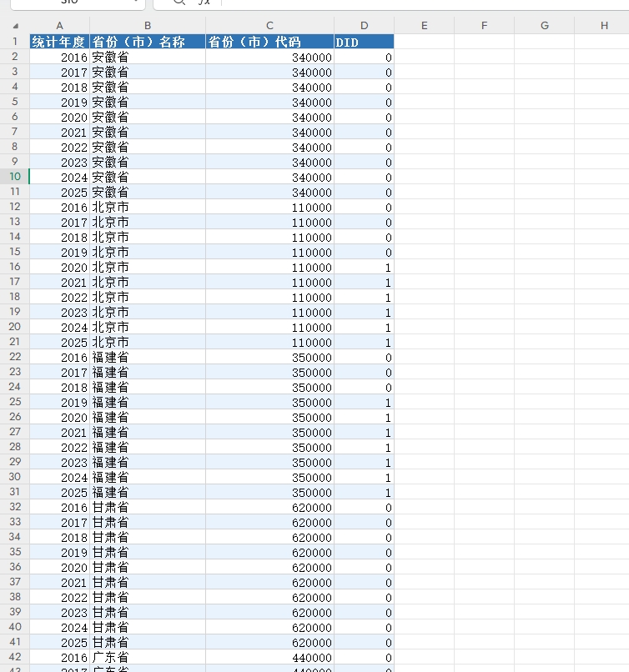Select code 620000 in row 41
This screenshot has width=629, height=672.
click(x=269, y=642)
